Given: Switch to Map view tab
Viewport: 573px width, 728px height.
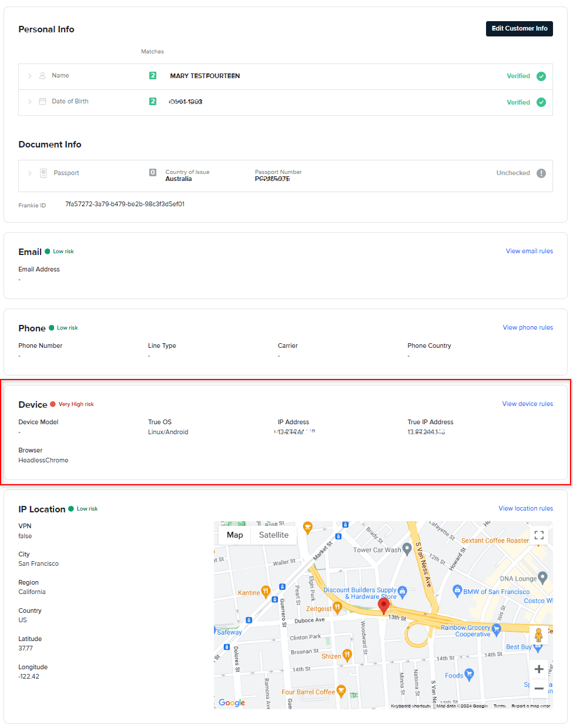Looking at the screenshot, I should pos(235,535).
